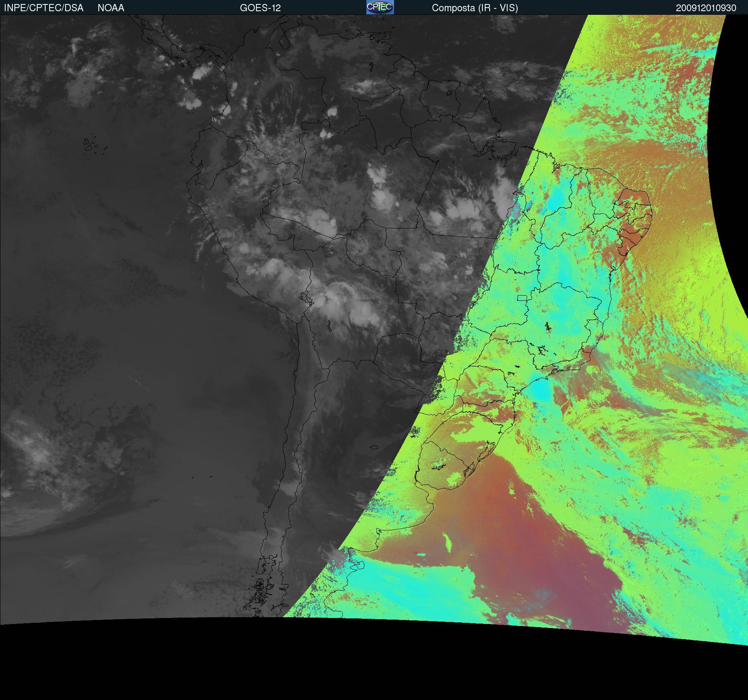This screenshot has width=748, height=700.
Task: Click the GOES-12 satellite label
Action: pyautogui.click(x=260, y=8)
